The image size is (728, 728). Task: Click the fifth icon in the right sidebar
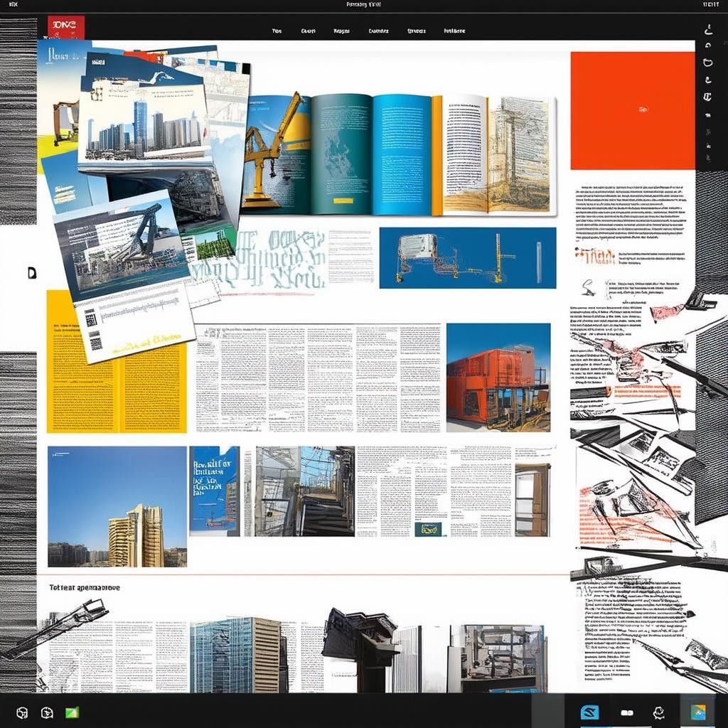tap(707, 96)
